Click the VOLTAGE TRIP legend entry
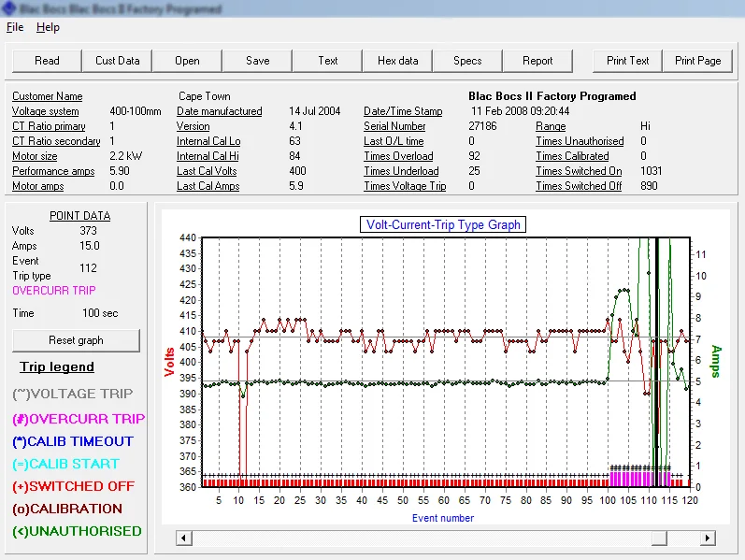Viewport: 745px width, 560px height. click(x=73, y=395)
